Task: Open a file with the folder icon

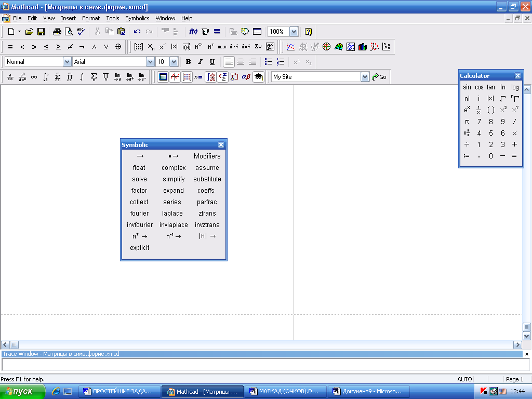Action: pos(29,32)
